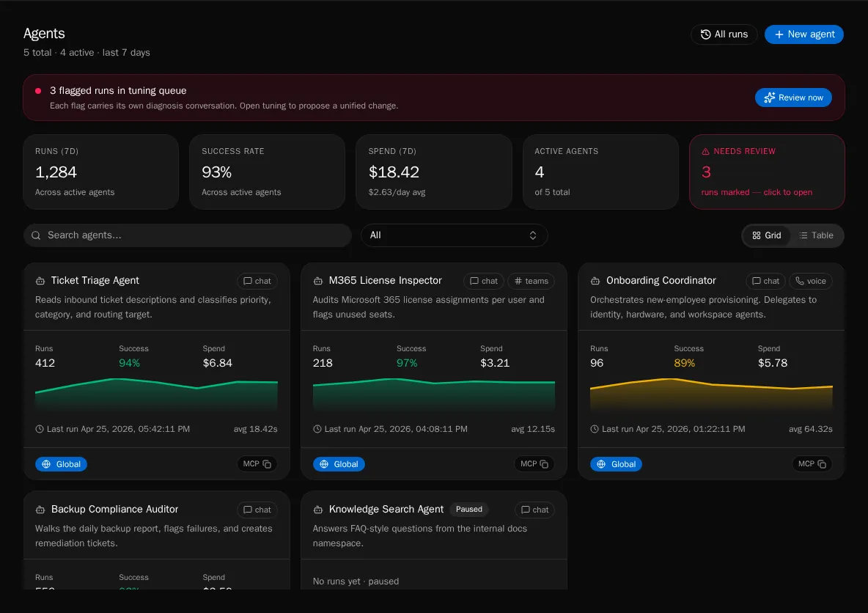Click clock icon by M365 last run
This screenshot has height=613, width=868.
click(x=317, y=429)
